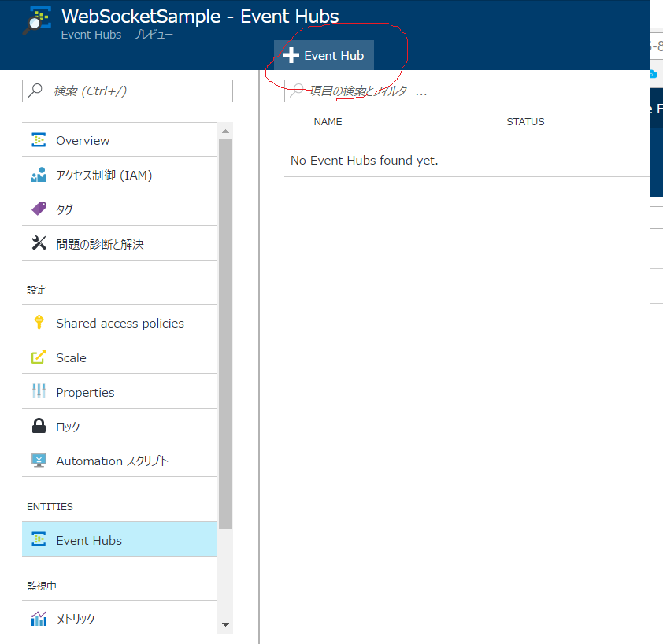Click the sidebar scrollbar down arrow
Image resolution: width=663 pixels, height=644 pixels.
[x=226, y=624]
